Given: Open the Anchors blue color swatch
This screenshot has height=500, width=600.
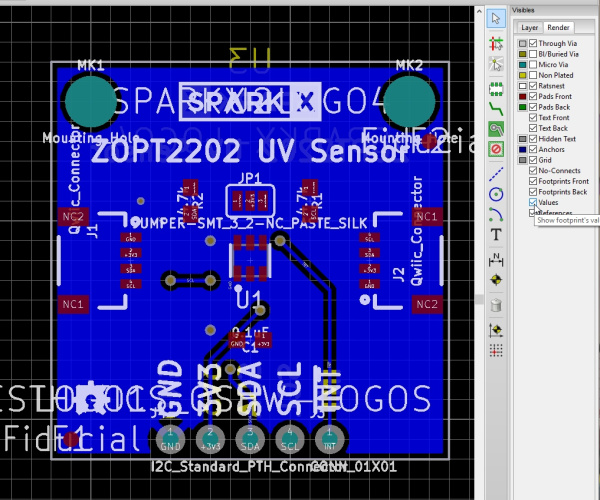Looking at the screenshot, I should (x=522, y=149).
